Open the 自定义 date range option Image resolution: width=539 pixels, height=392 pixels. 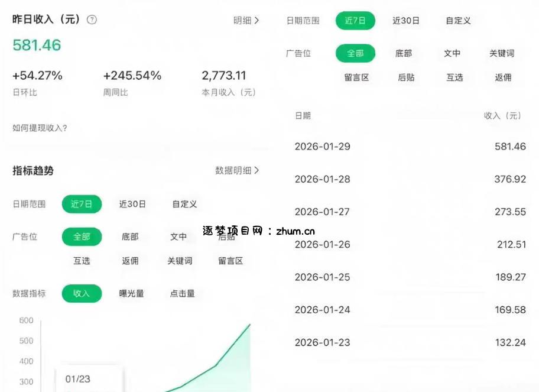tap(184, 204)
